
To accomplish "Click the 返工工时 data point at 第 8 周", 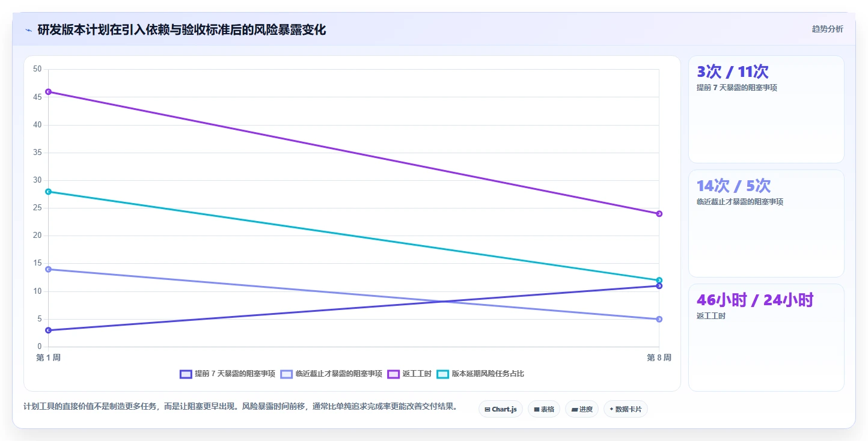I will pos(659,213).
